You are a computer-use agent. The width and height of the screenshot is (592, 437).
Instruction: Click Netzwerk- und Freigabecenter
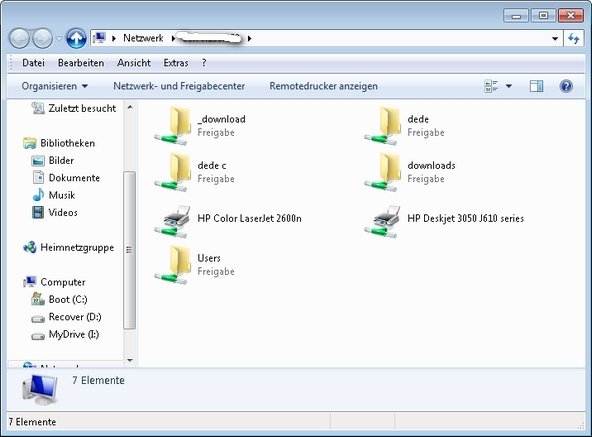(179, 86)
